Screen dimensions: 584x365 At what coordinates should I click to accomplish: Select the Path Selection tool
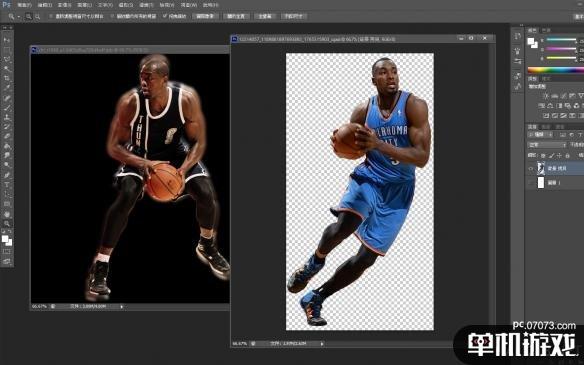tap(7, 194)
